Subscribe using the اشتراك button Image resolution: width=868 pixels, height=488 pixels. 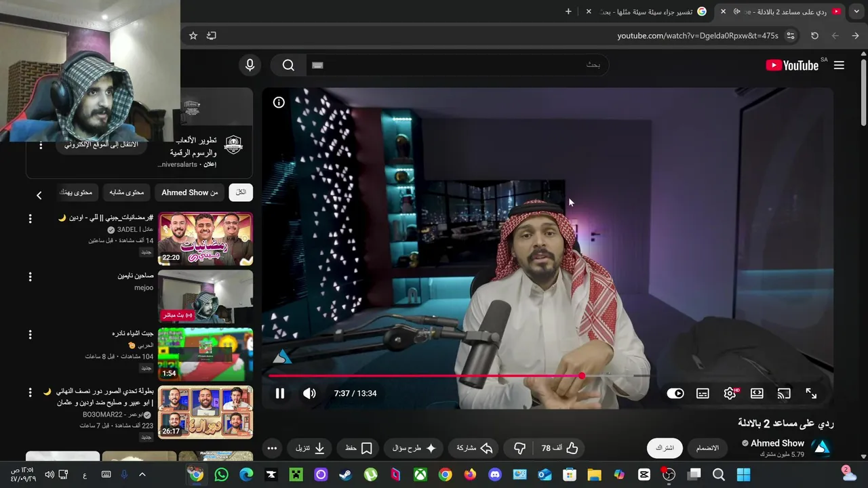665,448
